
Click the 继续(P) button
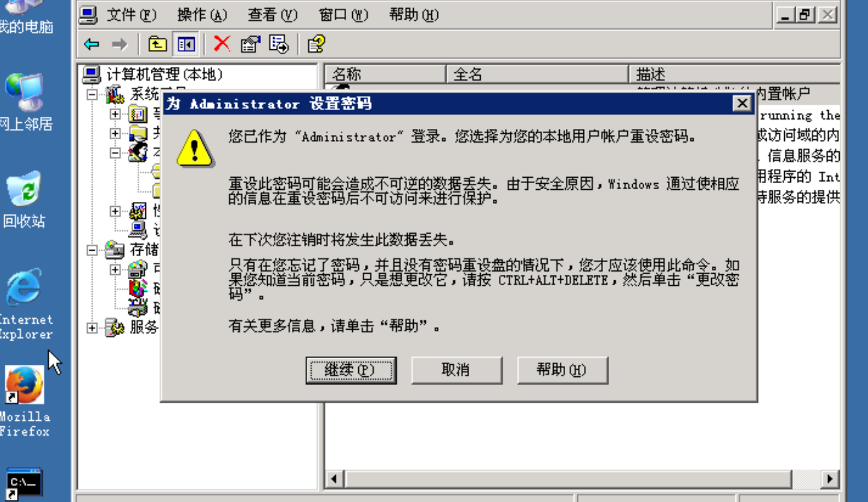click(x=351, y=370)
